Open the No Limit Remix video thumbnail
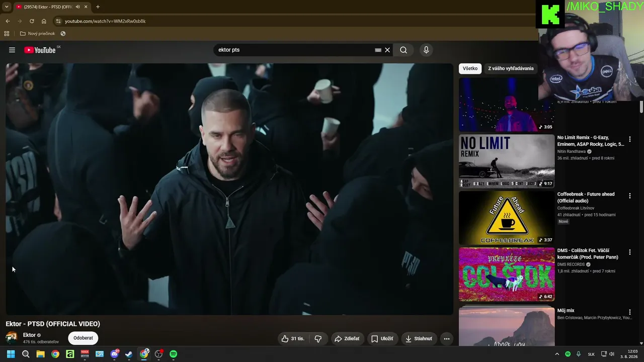The height and width of the screenshot is (362, 644). pos(507,161)
